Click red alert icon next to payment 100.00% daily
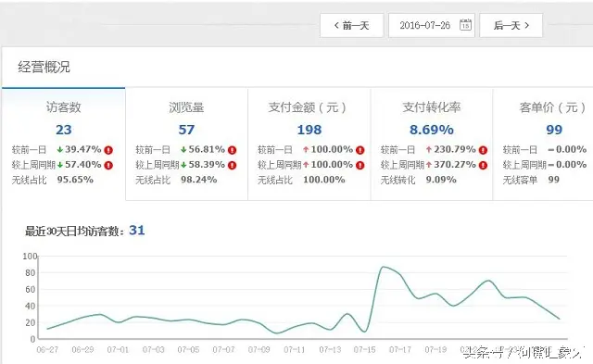593x364 pixels. tap(360, 150)
